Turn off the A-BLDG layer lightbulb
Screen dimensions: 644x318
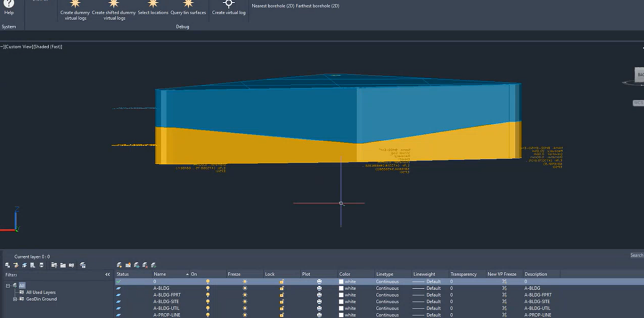pos(208,289)
